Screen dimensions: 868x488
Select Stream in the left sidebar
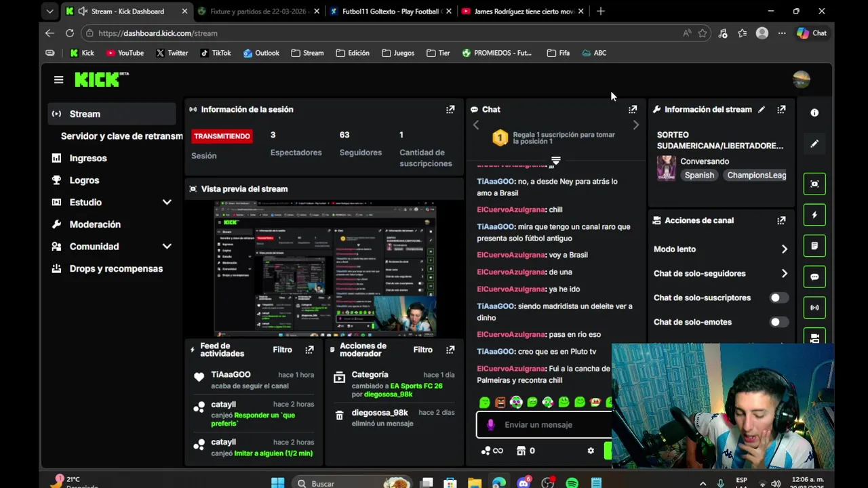pos(112,114)
